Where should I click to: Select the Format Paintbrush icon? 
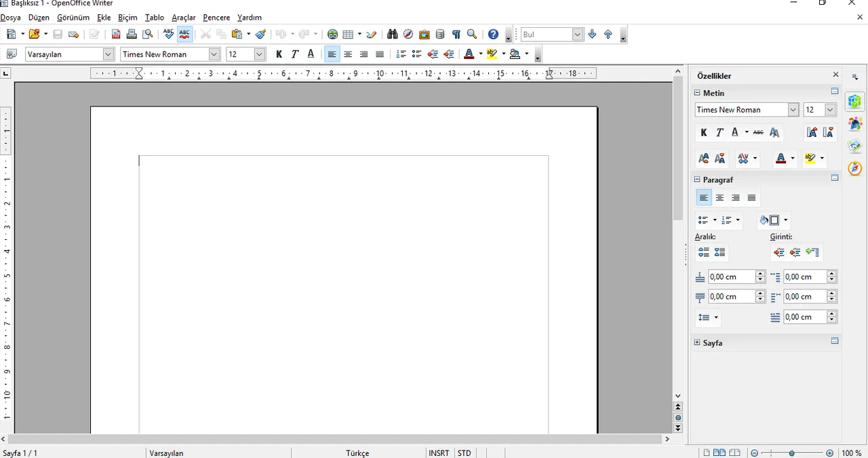point(260,34)
